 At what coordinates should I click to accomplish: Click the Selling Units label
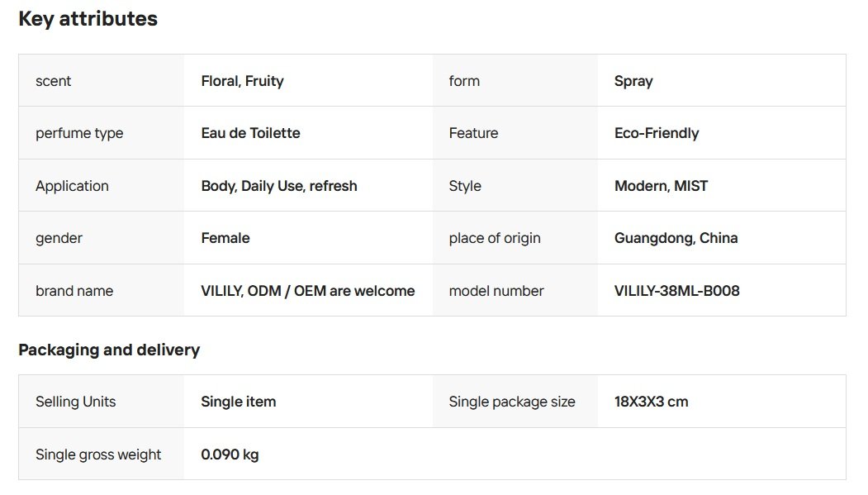click(76, 402)
